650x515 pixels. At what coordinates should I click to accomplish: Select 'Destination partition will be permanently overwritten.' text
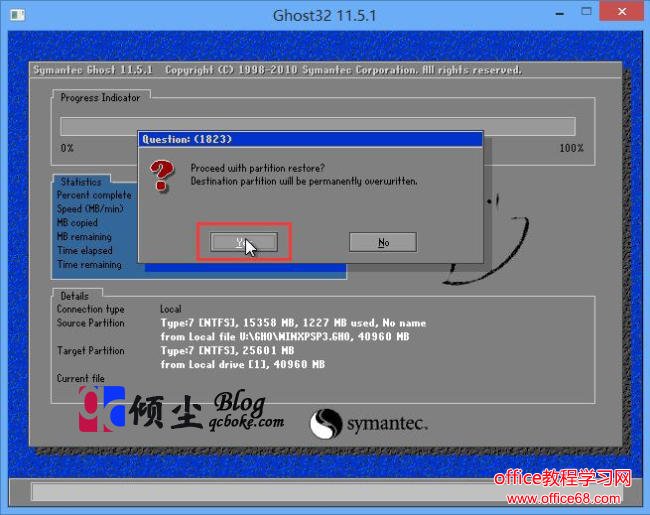tap(304, 181)
